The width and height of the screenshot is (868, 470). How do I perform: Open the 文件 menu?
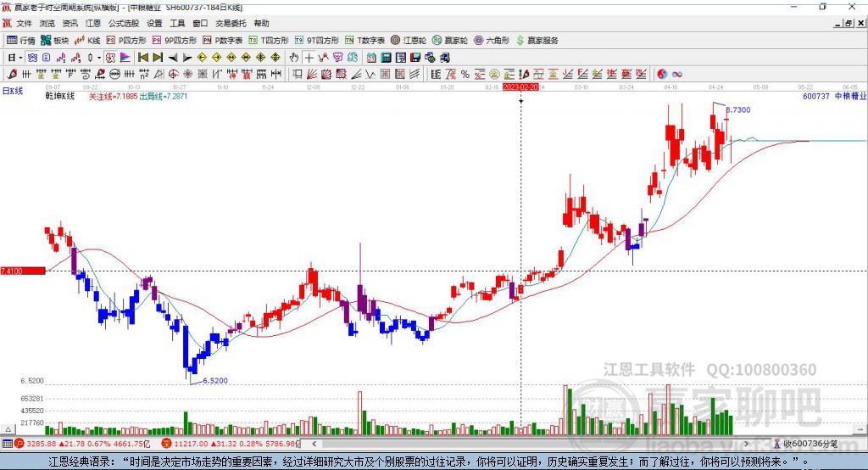24,23
